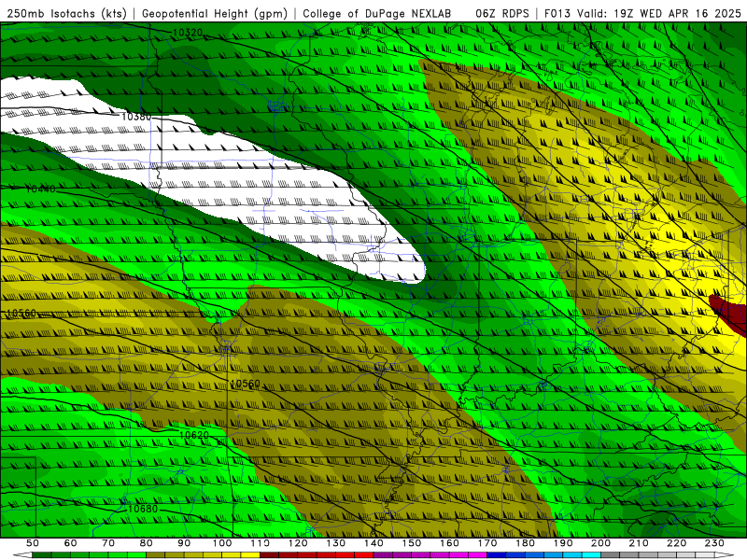The image size is (747, 560).
Task: Click the 120 value on the color scale
Action: tap(298, 543)
